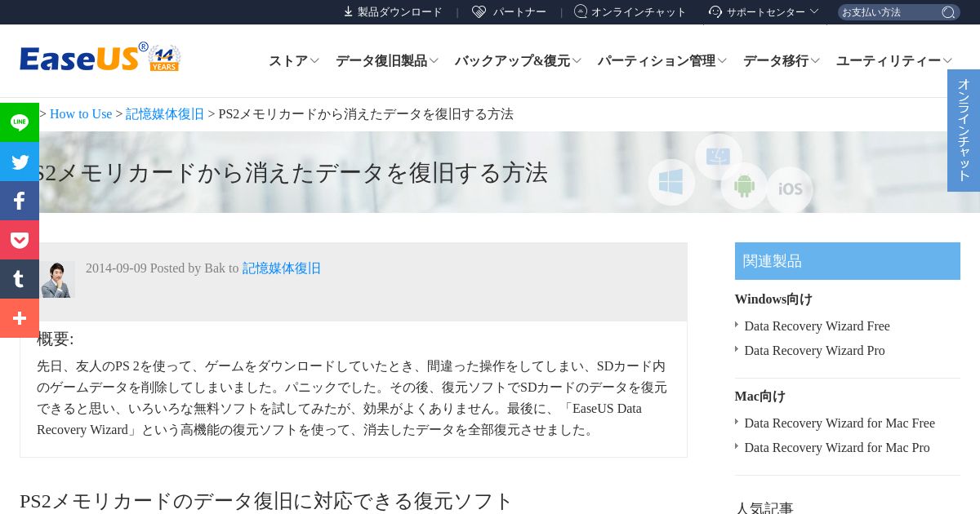The image size is (980, 514).
Task: Click the author Bak avatar photo
Action: (x=58, y=279)
